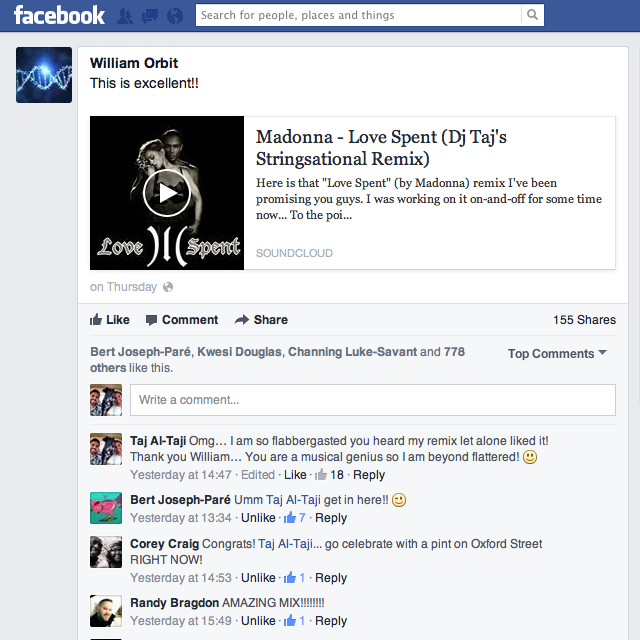Click the SOUNDCLOUD source label
Image resolution: width=640 pixels, height=640 pixels.
[294, 253]
